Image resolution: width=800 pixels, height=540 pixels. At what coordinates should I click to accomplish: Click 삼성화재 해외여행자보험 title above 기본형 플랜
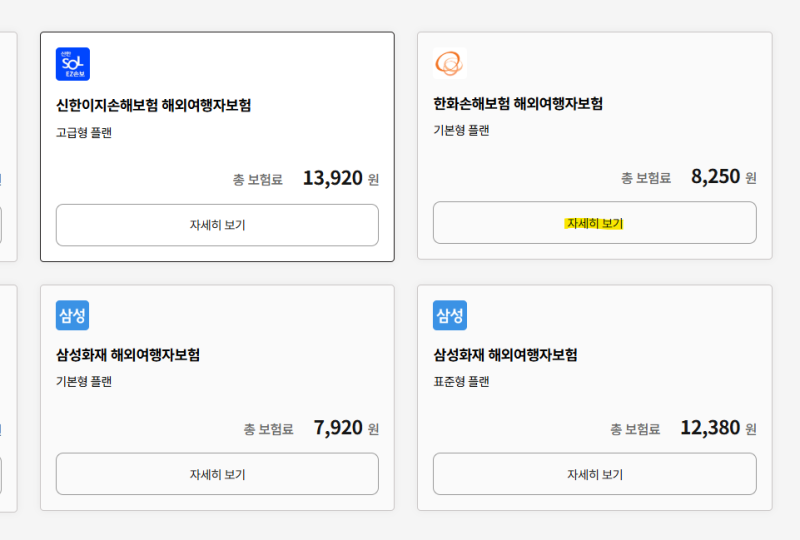(x=128, y=355)
